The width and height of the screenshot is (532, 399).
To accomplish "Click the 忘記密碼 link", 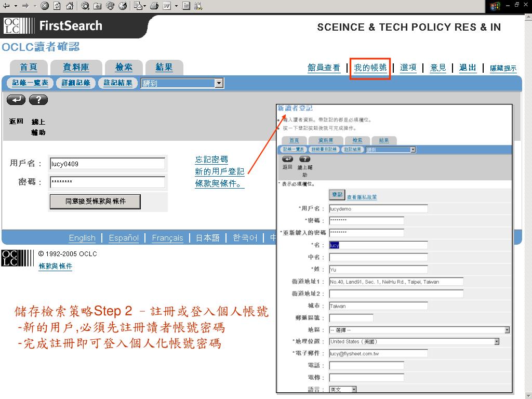I will (211, 159).
